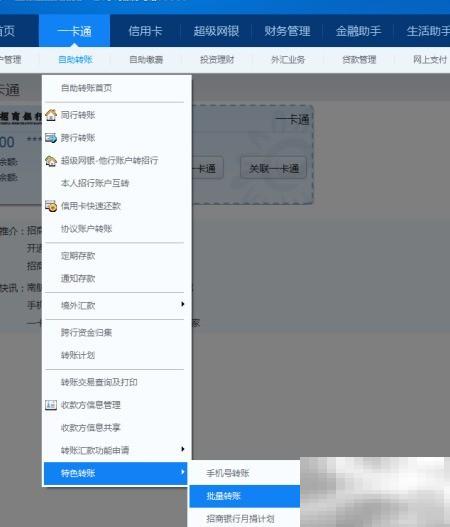
Task: Expand the 特色转账 submenu arrow
Action: 182,472
